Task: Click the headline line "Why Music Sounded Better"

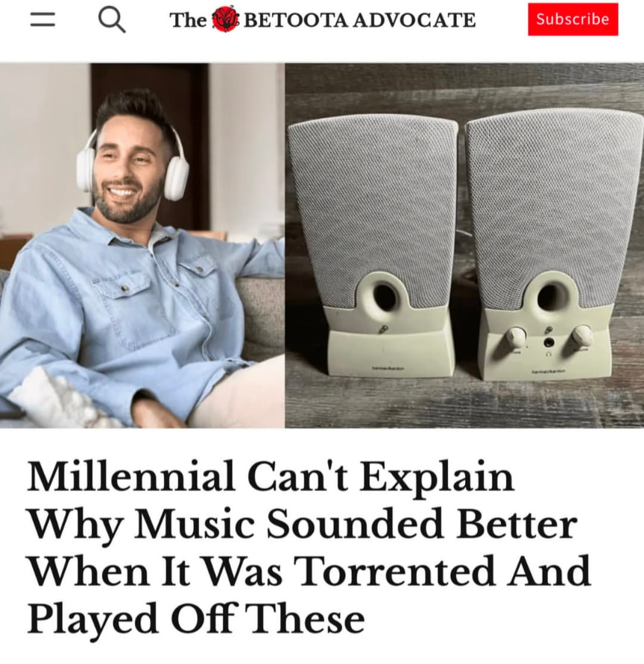Action: click(x=303, y=525)
